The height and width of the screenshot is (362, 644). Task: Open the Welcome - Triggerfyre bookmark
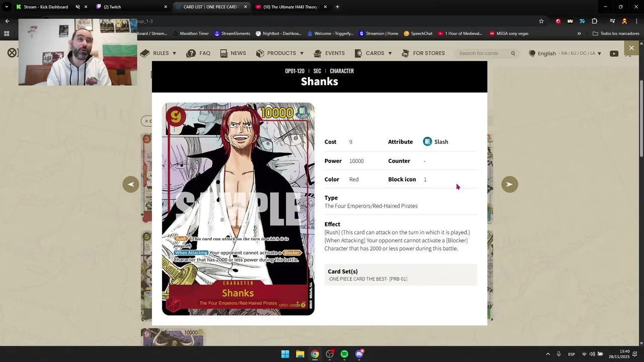click(330, 34)
